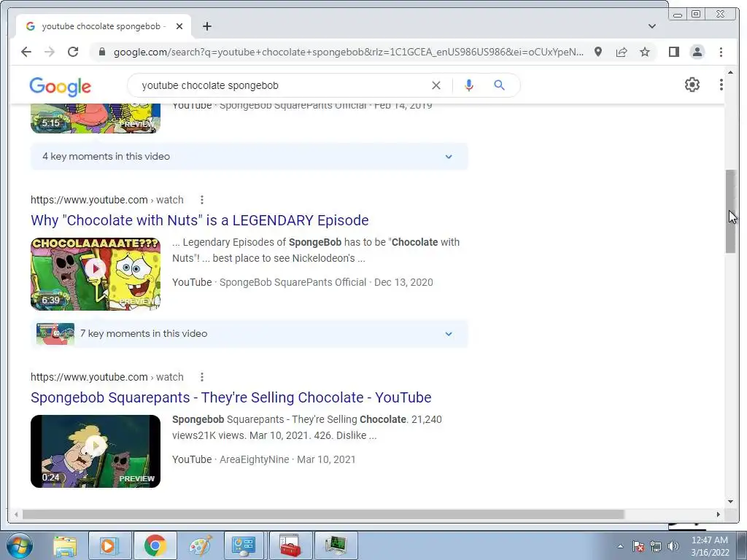
Task: Open the Control Panel taskbar icon
Action: [x=244, y=545]
